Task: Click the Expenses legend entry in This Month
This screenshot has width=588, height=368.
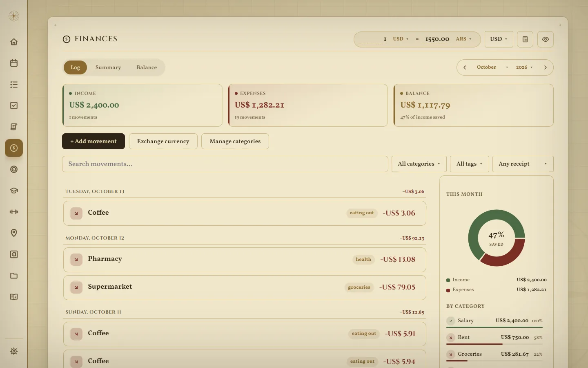Action: (x=497, y=290)
